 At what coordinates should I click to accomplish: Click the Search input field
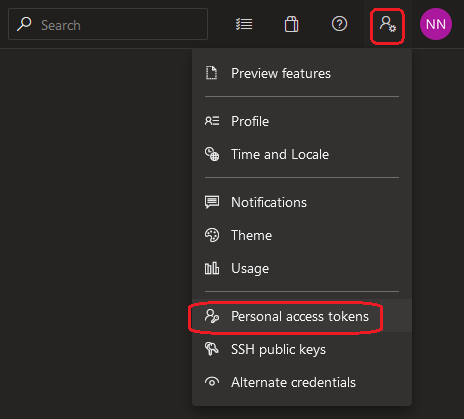click(x=108, y=24)
